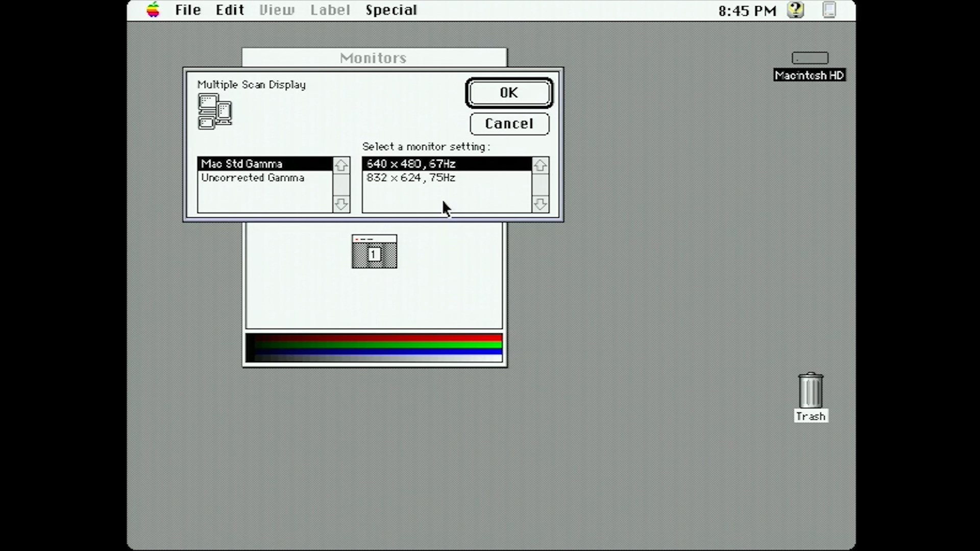Select the 640 x 480, 67Hz setting
This screenshot has width=980, height=551.
tap(411, 163)
